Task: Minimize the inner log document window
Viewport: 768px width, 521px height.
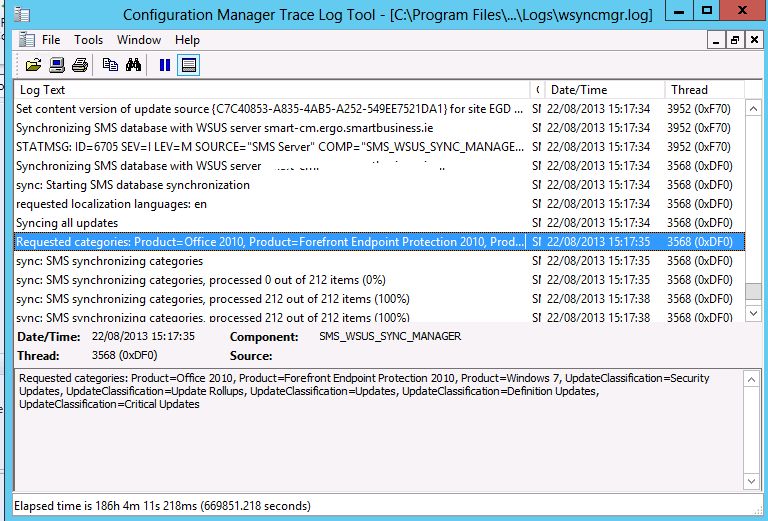Action: point(716,40)
